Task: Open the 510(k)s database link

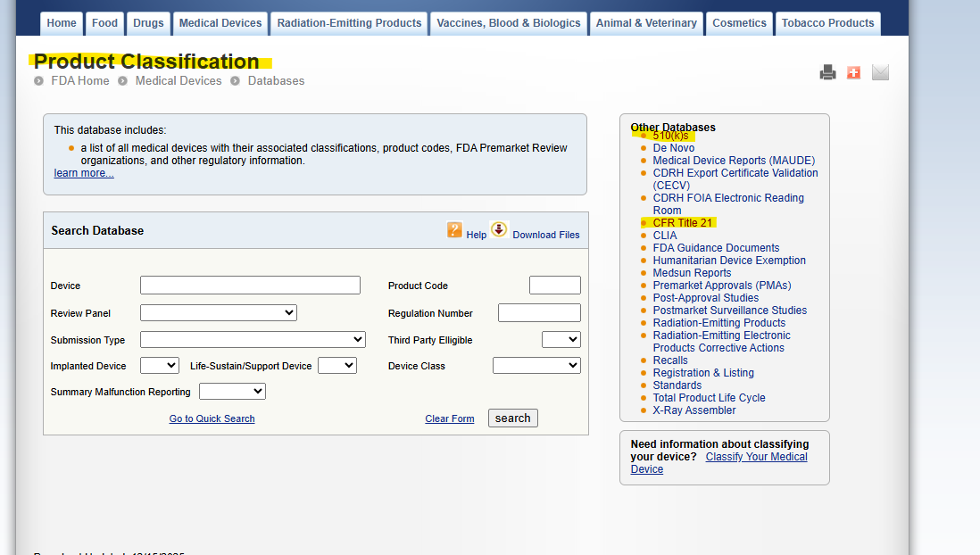Action: point(670,136)
